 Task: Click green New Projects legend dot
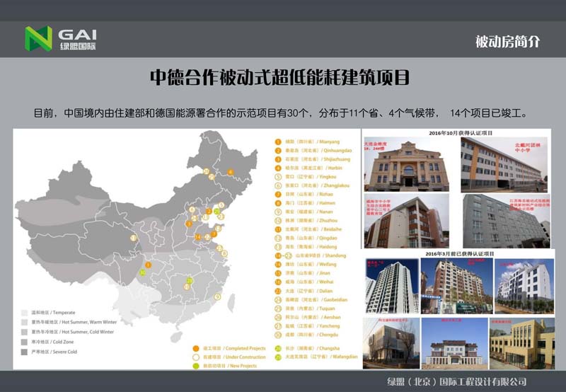(x=196, y=366)
